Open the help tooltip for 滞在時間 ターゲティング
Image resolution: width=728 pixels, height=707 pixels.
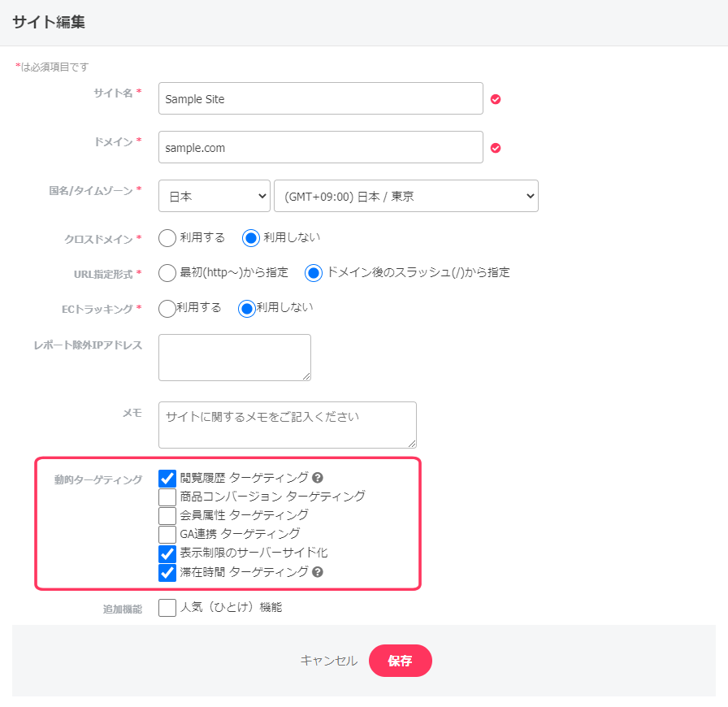tap(318, 572)
